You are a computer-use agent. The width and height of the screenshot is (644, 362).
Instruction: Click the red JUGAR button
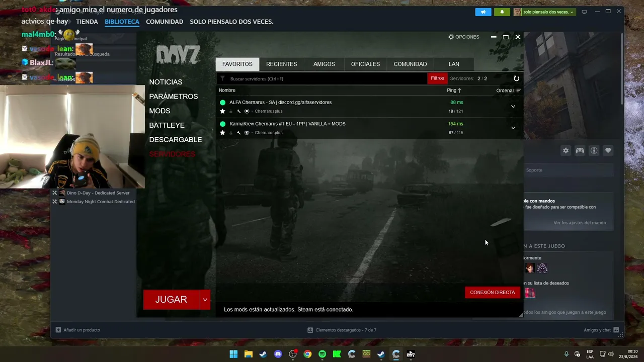(x=171, y=300)
